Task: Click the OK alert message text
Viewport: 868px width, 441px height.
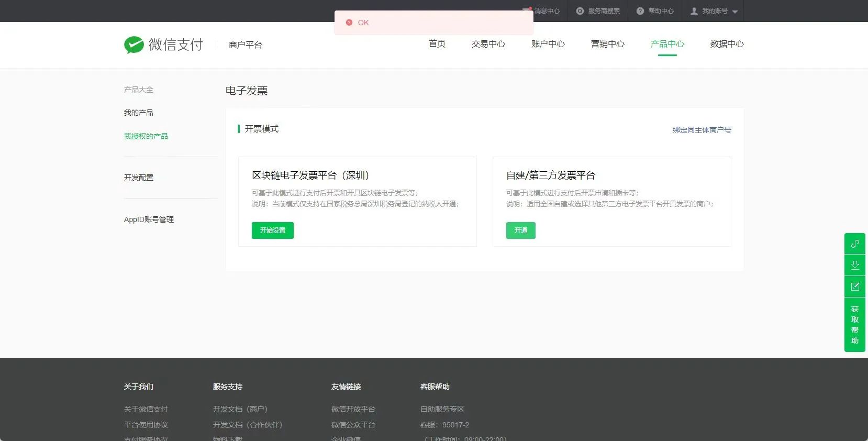Action: click(x=363, y=23)
